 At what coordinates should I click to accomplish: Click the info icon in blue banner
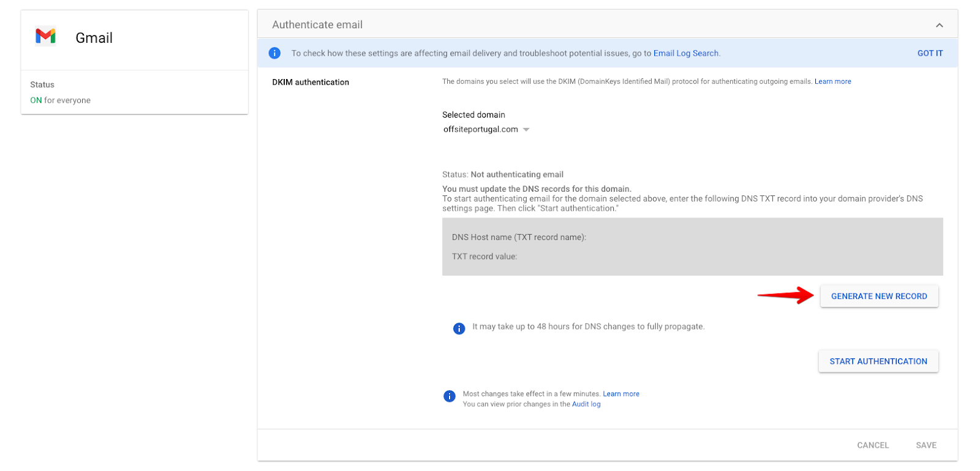(274, 53)
